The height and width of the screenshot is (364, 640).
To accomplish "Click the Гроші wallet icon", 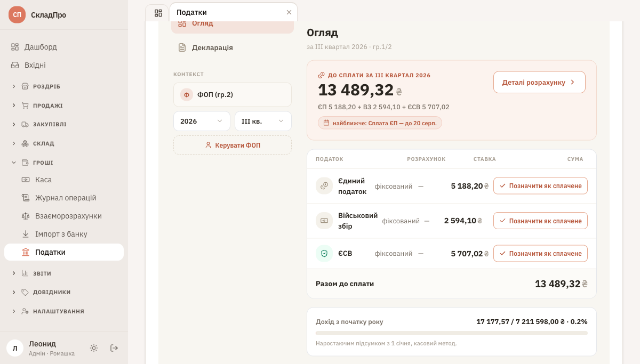I will (25, 163).
